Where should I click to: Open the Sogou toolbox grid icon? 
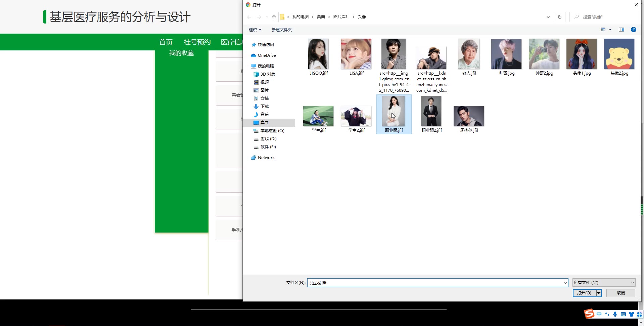639,314
